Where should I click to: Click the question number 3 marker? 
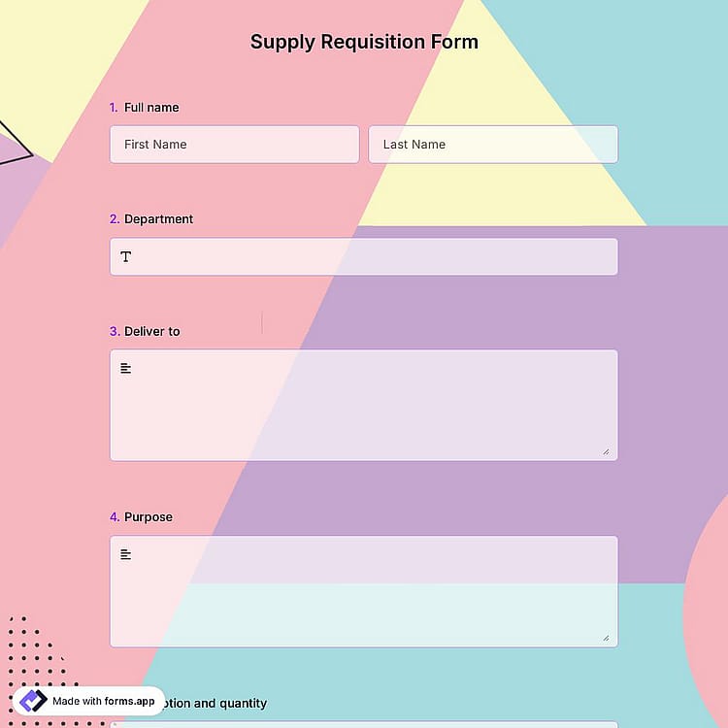115,331
